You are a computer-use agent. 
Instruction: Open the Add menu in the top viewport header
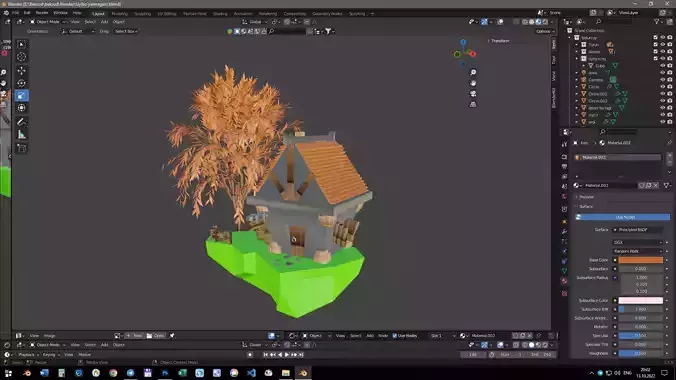[104, 22]
